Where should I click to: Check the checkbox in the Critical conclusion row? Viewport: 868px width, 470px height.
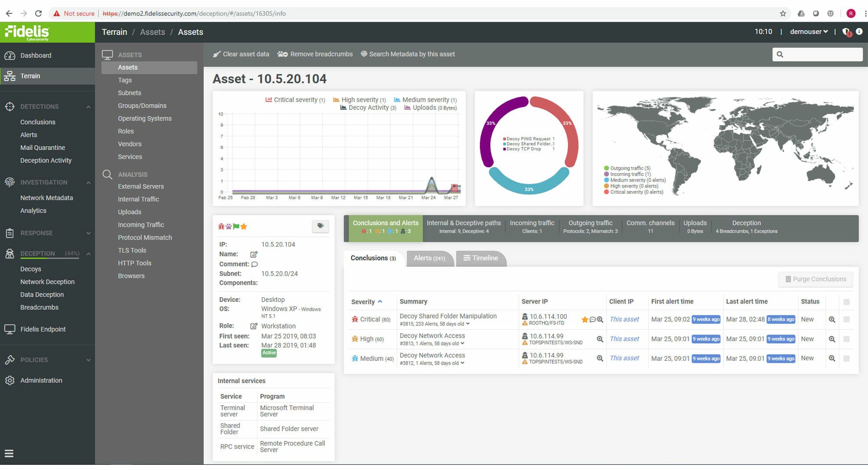coord(846,320)
